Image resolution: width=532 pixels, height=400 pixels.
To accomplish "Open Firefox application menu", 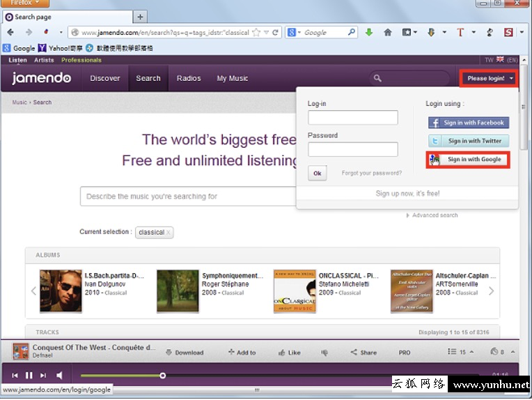I will tap(25, 3).
